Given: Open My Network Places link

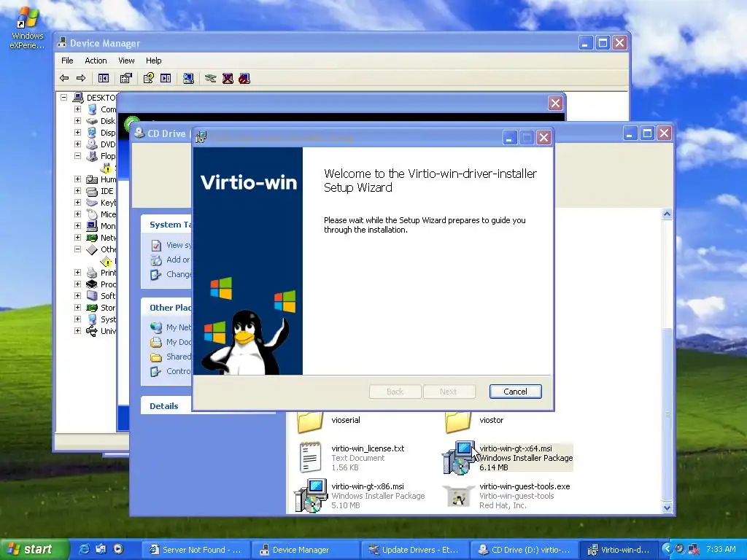Looking at the screenshot, I should point(179,327).
